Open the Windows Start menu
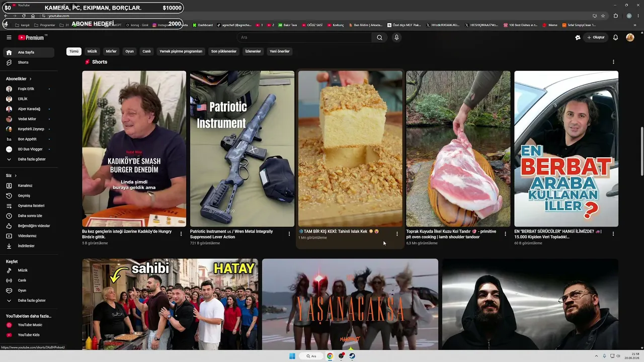This screenshot has height=362, width=644. 292,356
